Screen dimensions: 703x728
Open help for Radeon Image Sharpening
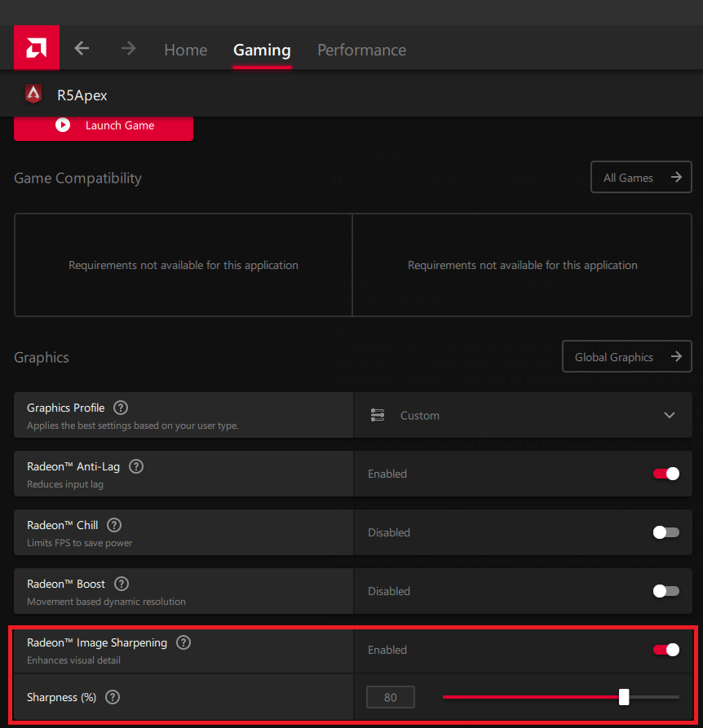[x=183, y=642]
